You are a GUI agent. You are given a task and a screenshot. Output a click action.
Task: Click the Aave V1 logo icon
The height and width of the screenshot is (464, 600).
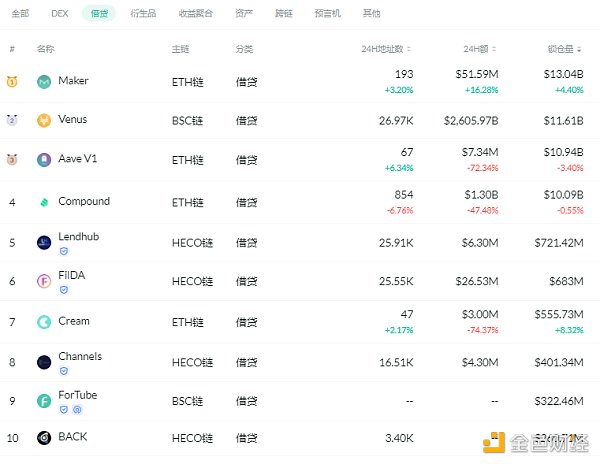click(x=44, y=160)
